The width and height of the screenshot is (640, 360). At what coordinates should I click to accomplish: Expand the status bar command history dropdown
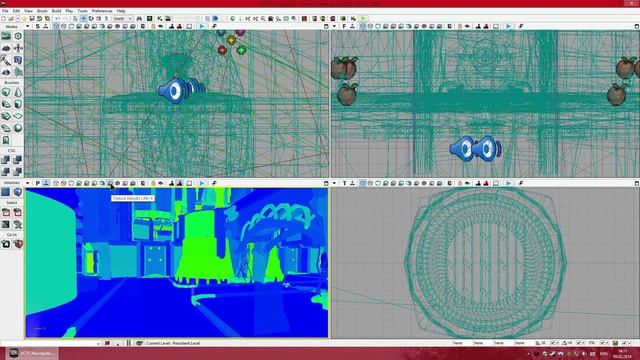point(98,344)
